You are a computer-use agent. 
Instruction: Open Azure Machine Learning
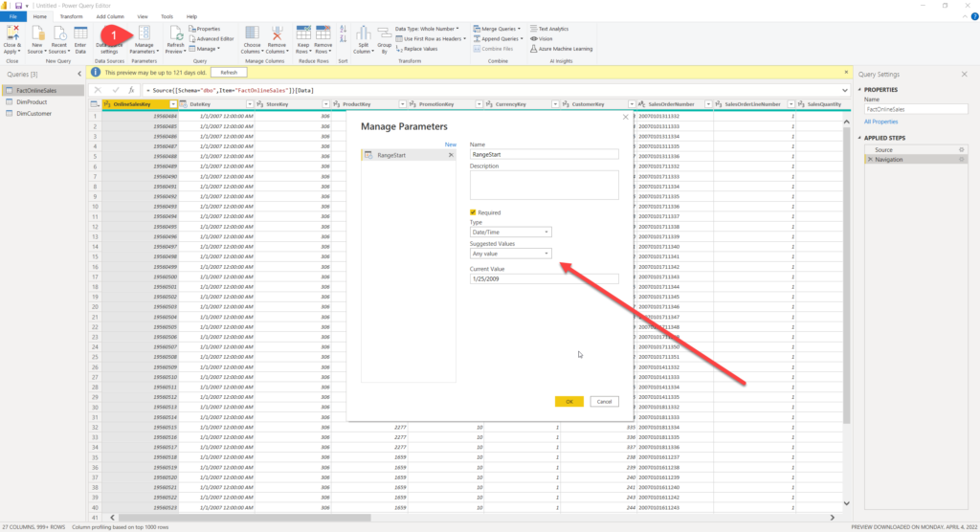point(561,49)
